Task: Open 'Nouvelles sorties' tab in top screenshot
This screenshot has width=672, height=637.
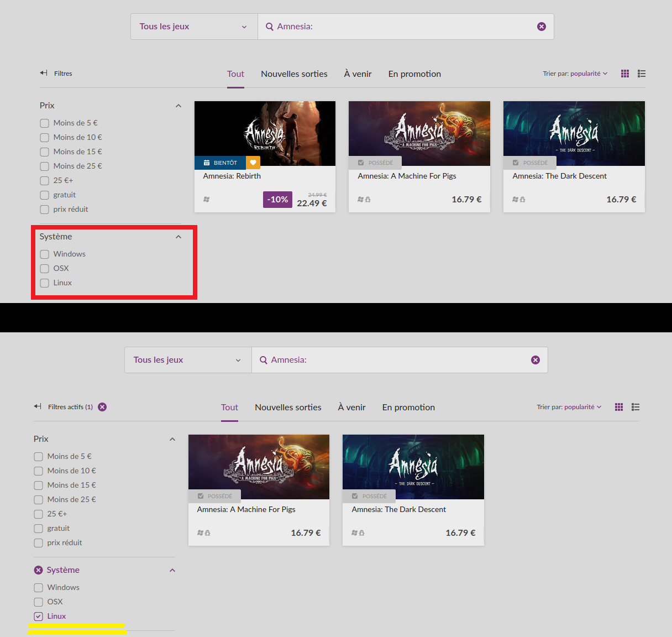Action: coord(294,74)
